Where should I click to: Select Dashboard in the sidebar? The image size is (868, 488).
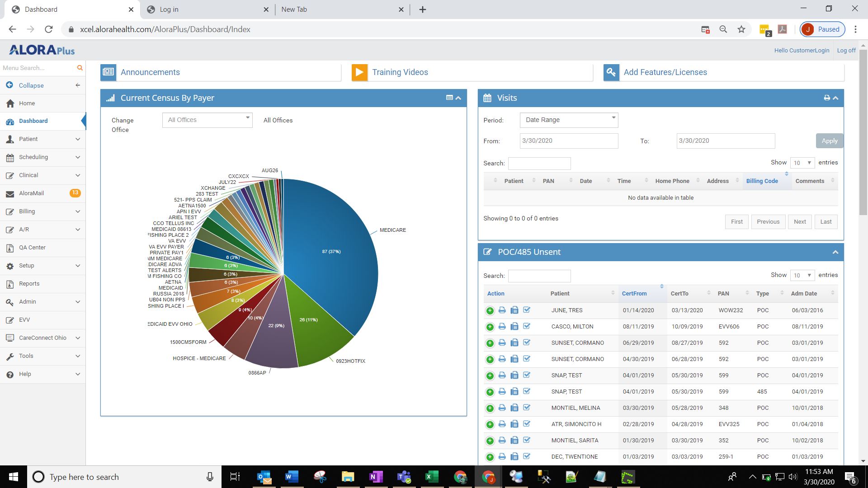[x=33, y=121]
